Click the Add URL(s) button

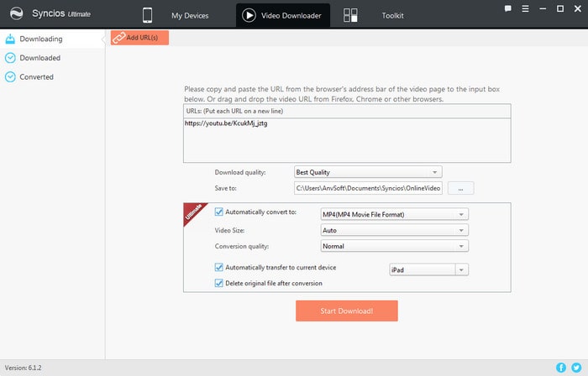coord(139,38)
